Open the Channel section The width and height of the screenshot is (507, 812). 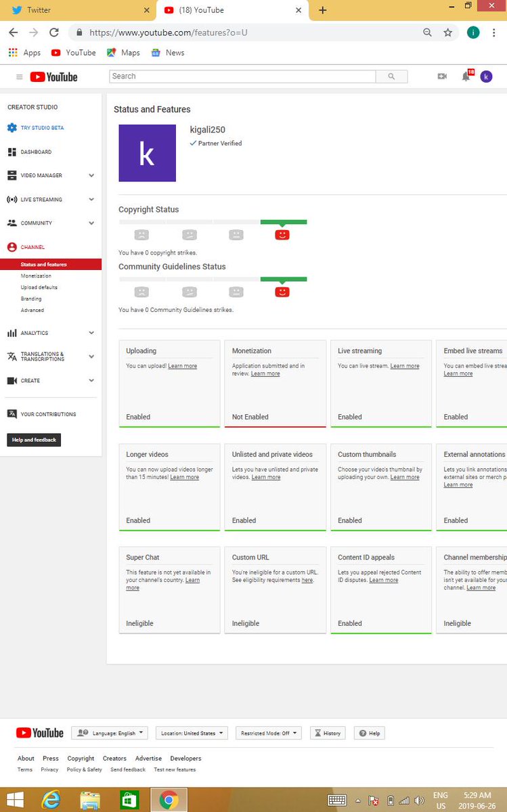[32, 247]
